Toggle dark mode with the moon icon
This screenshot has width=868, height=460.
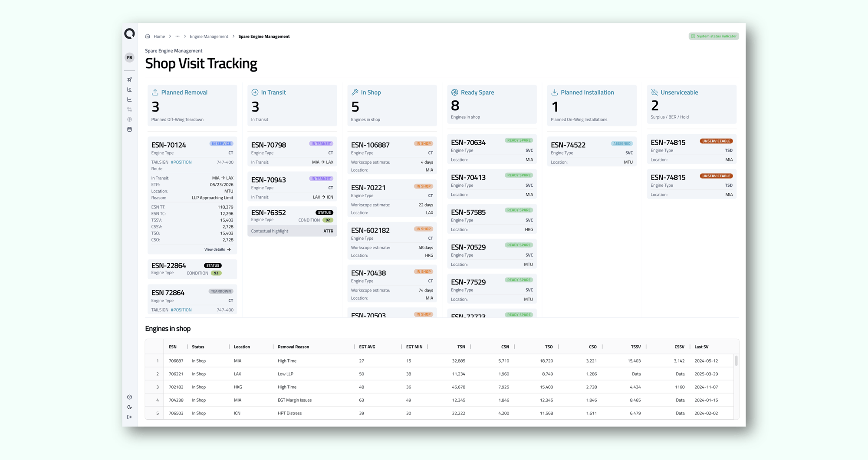129,407
